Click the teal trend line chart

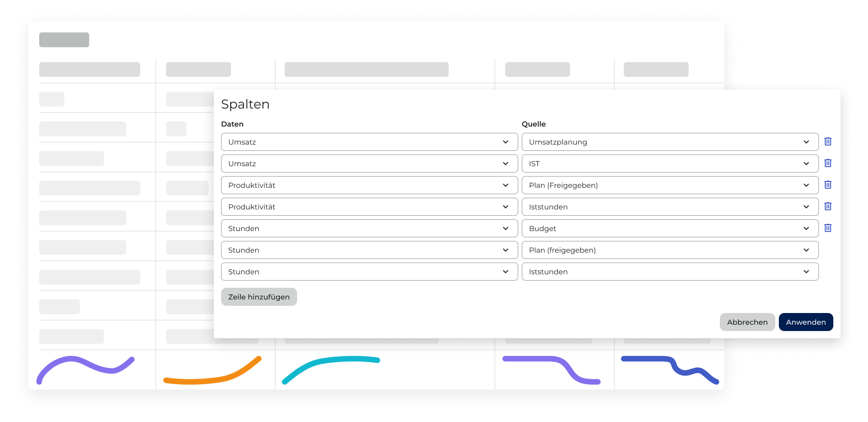[331, 367]
